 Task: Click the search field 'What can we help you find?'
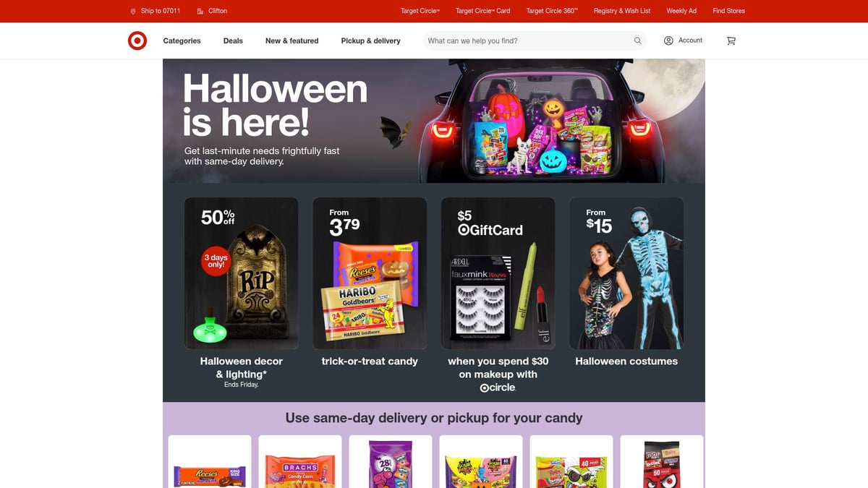(x=528, y=40)
